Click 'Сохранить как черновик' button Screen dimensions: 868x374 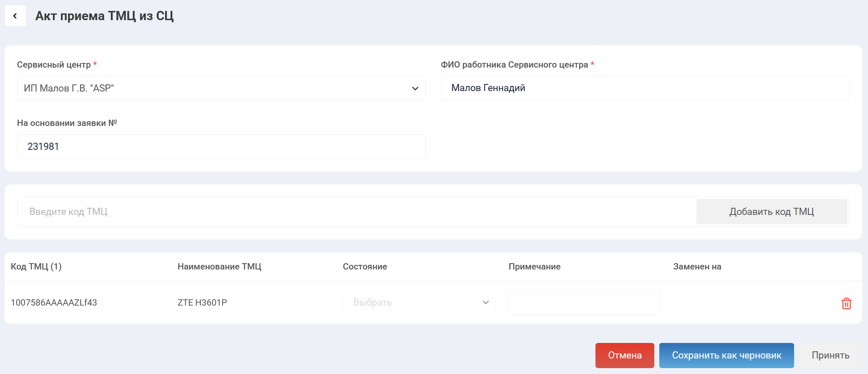pos(726,355)
